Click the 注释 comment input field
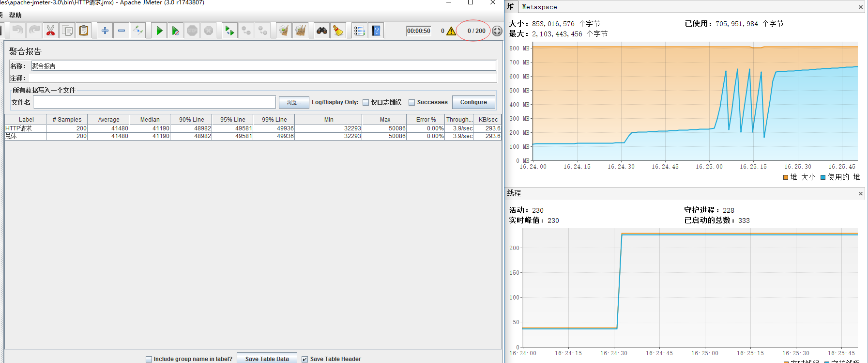 click(263, 78)
